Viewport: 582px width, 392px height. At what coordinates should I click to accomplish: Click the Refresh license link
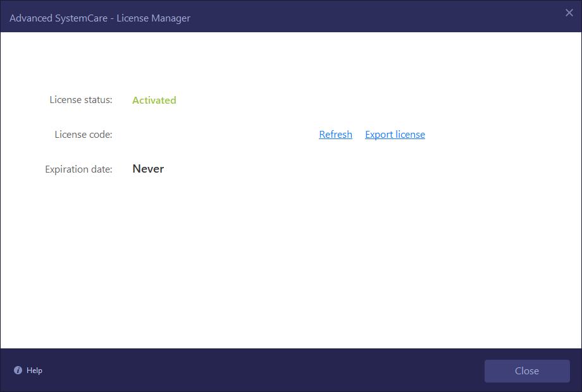pos(335,135)
